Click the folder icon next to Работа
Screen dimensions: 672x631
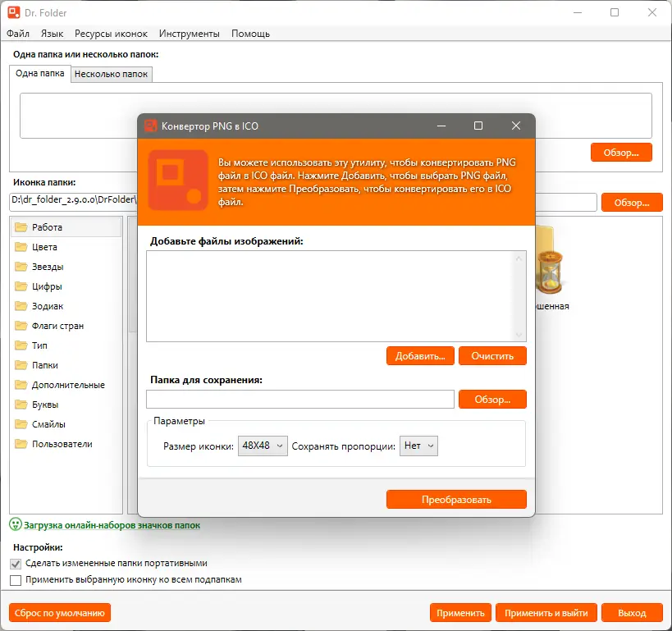click(x=21, y=227)
